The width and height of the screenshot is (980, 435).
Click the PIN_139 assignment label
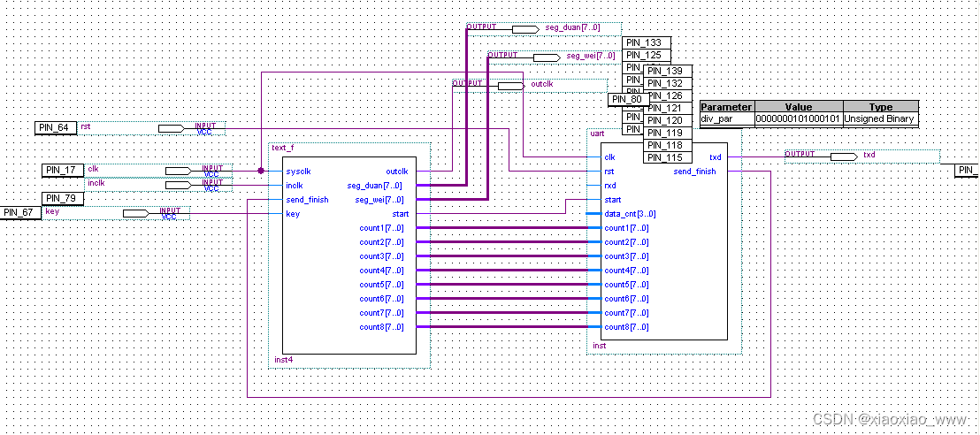[668, 71]
